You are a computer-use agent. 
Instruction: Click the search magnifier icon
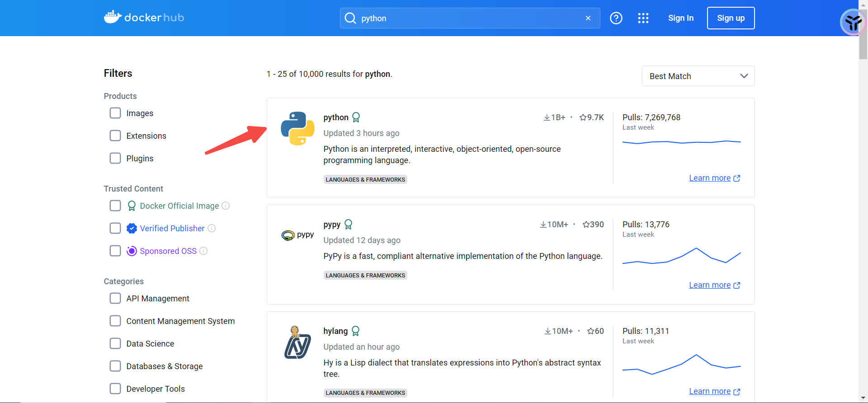coord(350,18)
